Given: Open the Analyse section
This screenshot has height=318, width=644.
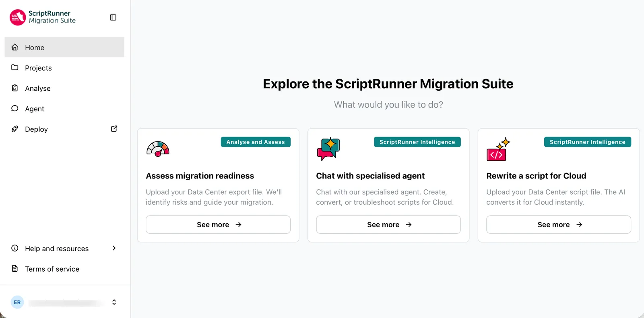Looking at the screenshot, I should pyautogui.click(x=64, y=88).
